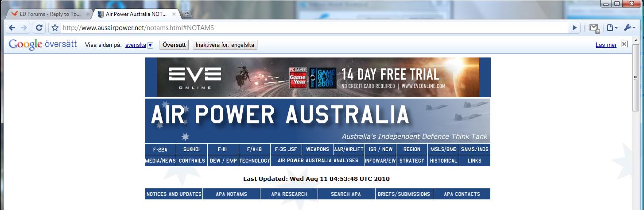Image resolution: width=644 pixels, height=210 pixels.
Task: Open the page menu document icon
Action: click(x=612, y=28)
